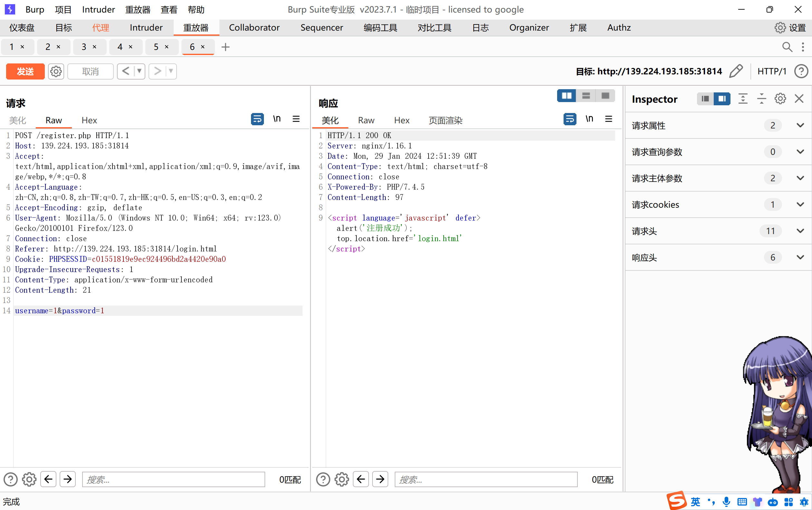Jump to next match in request search
The height and width of the screenshot is (510, 812).
[68, 479]
